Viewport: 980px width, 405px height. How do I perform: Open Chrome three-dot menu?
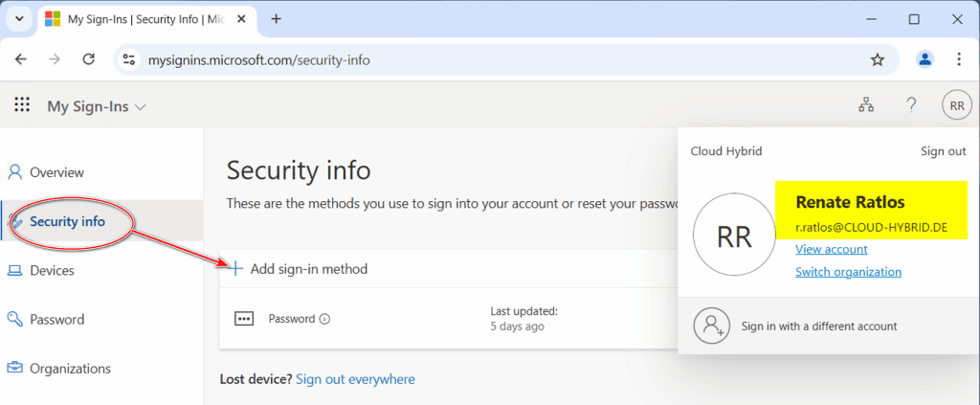point(959,59)
